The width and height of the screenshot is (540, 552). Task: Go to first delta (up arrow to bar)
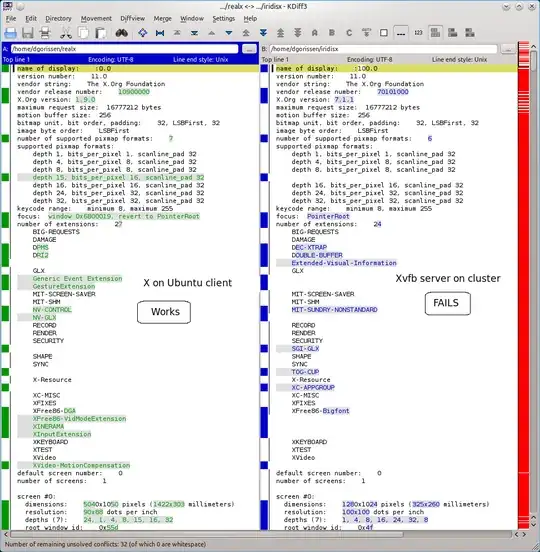coord(177,33)
